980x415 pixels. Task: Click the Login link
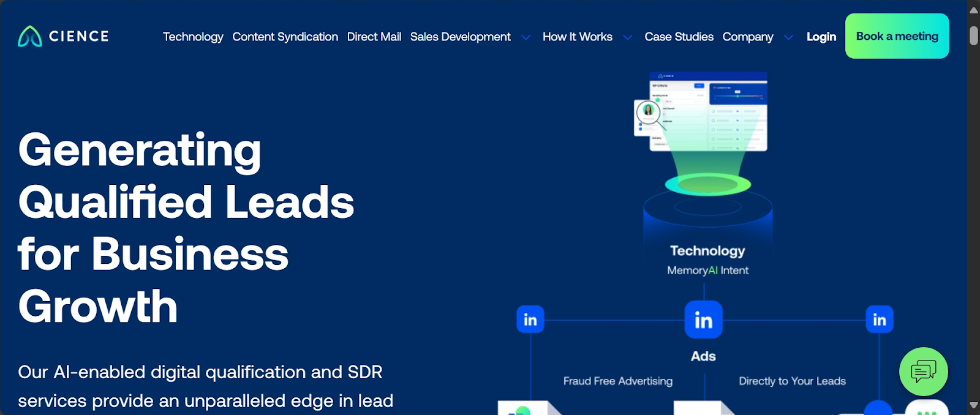click(x=821, y=37)
